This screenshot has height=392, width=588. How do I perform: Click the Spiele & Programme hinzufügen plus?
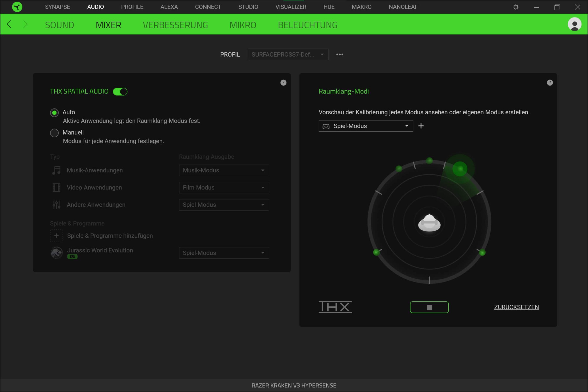point(57,236)
